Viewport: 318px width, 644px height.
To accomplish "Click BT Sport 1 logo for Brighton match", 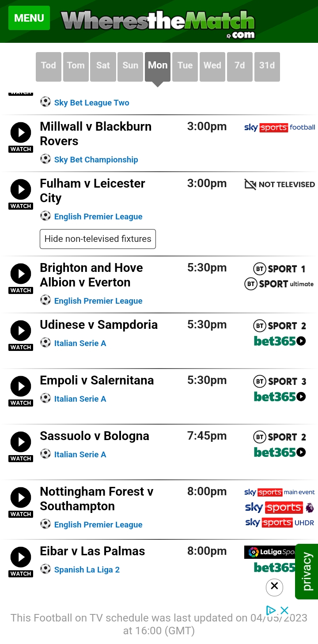I will coord(280,269).
